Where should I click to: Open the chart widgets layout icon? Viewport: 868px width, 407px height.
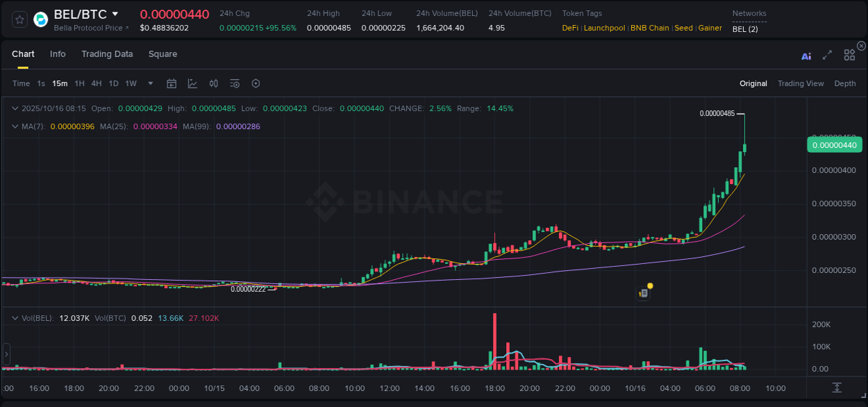pyautogui.click(x=849, y=54)
